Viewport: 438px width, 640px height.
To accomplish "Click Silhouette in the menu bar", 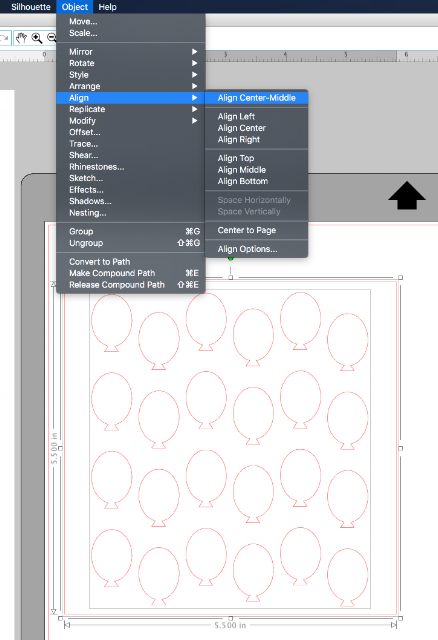I will [x=31, y=7].
